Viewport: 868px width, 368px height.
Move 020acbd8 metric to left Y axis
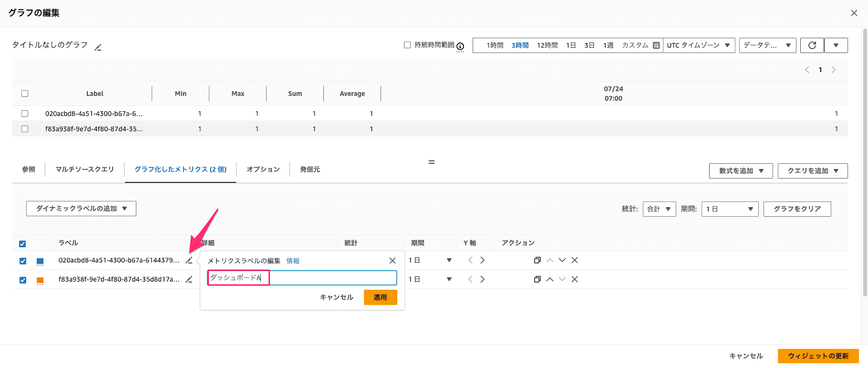[470, 260]
